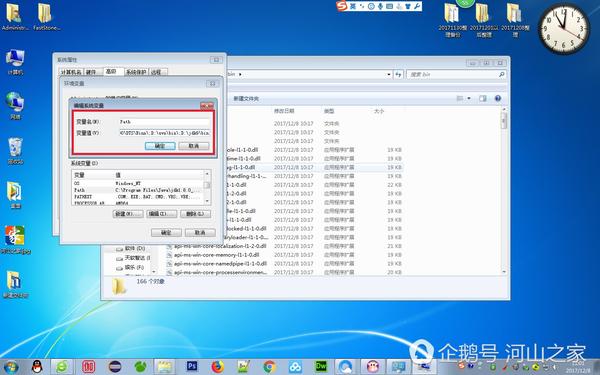The height and width of the screenshot is (375, 600).
Task: Click the Explorer search box 搜索 bin
Action: [x=456, y=74]
